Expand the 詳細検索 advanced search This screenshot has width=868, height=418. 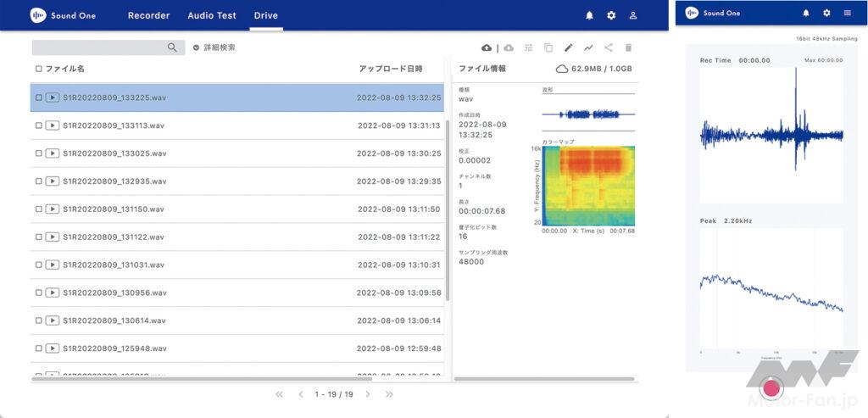[214, 47]
